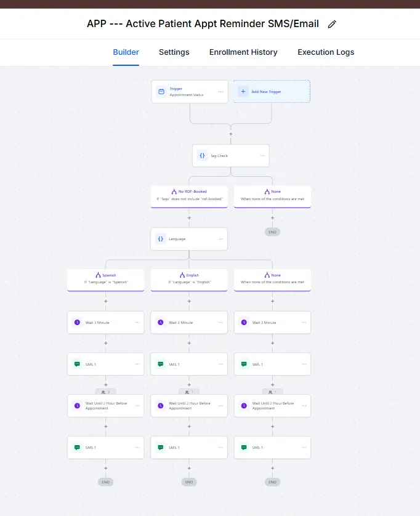Click the curly braces icon on Language node
Screen dimensions: 420x516
[161, 239]
